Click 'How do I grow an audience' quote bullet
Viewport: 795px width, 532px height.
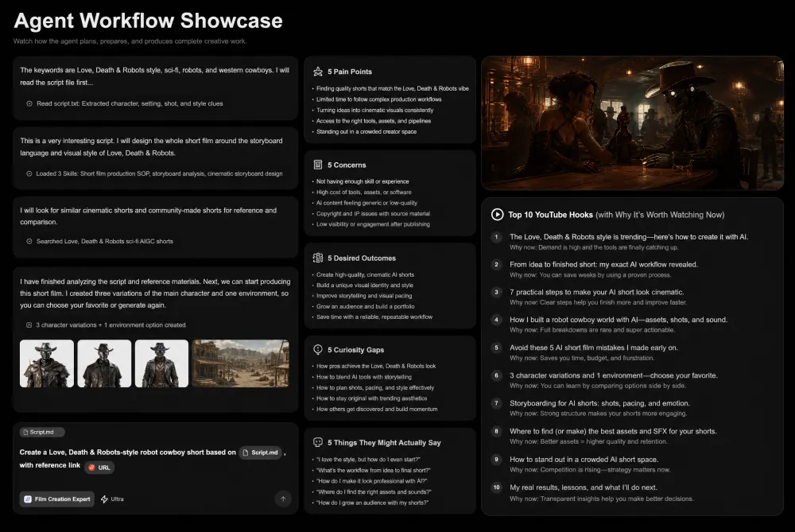pyautogui.click(x=373, y=503)
